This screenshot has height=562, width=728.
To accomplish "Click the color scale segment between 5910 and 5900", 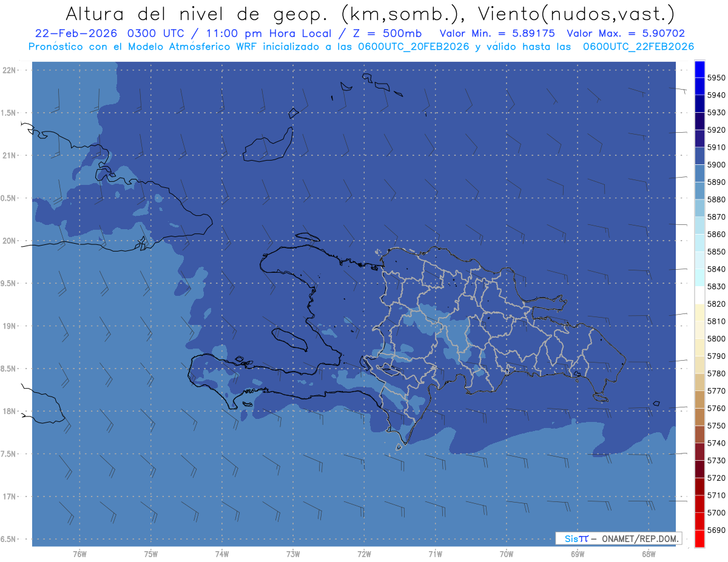I will tap(699, 156).
